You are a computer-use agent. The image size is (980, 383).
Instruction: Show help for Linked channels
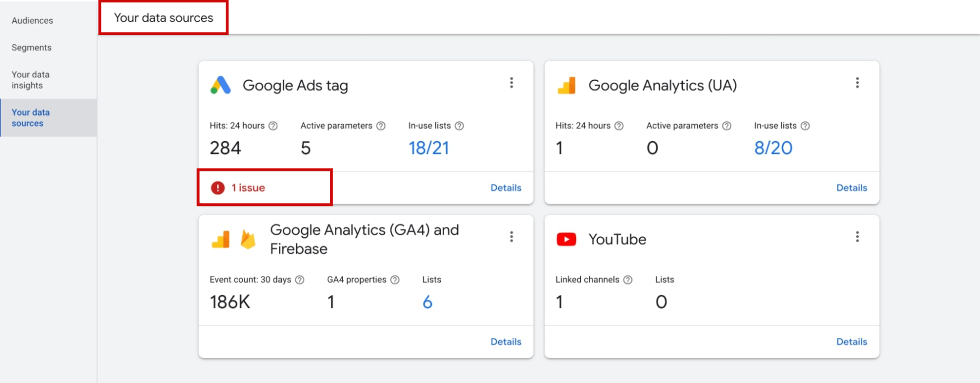(628, 280)
